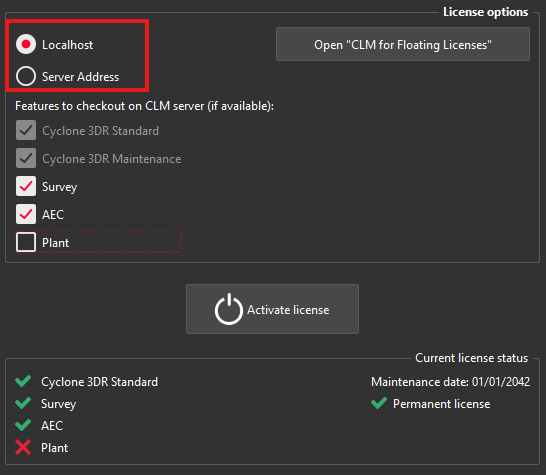Click the Features to checkout on CLM server label
The width and height of the screenshot is (546, 475).
coord(145,106)
